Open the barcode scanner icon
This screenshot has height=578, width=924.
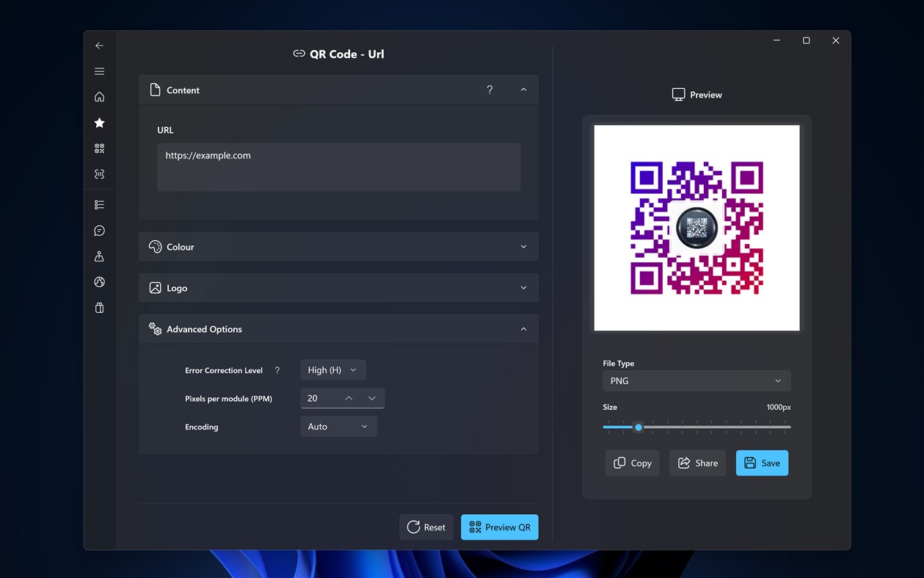click(99, 174)
